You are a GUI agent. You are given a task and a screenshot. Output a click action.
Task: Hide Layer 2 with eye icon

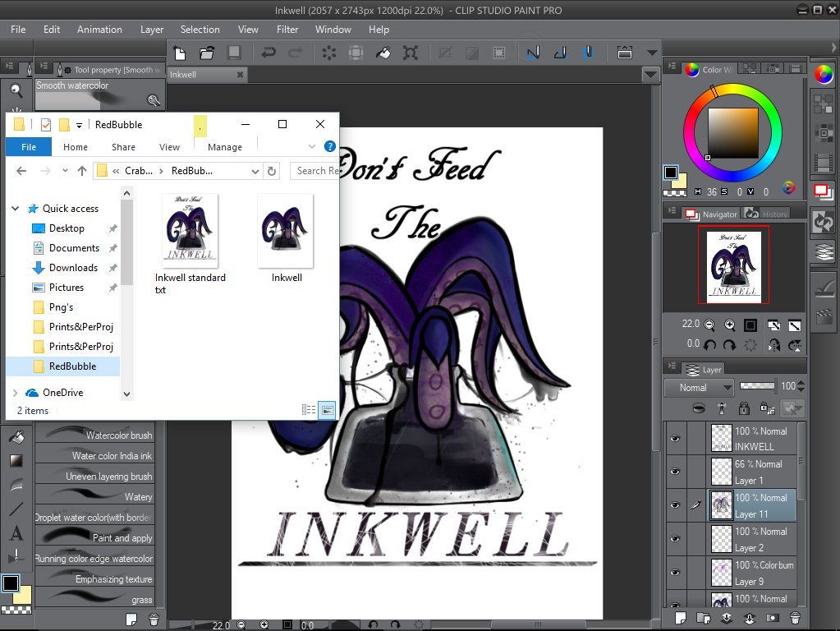(675, 538)
